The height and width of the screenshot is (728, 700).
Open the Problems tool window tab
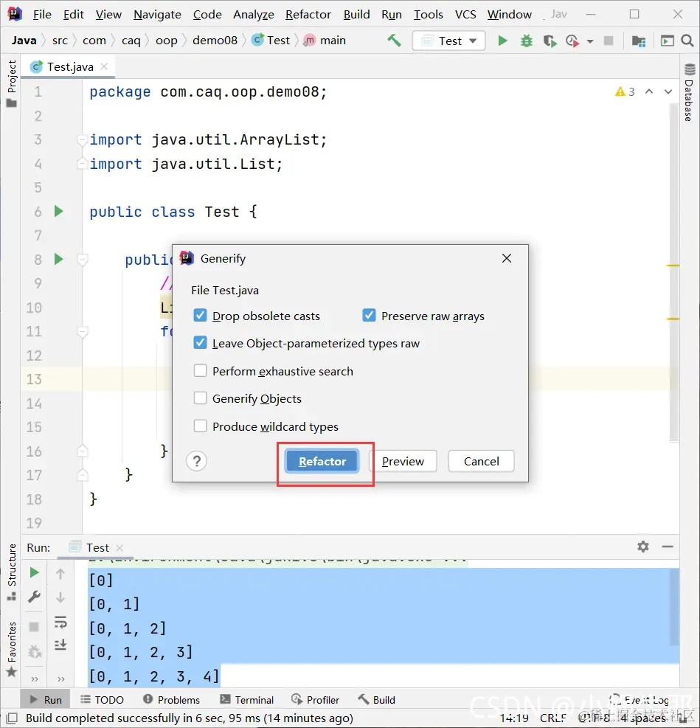(x=172, y=700)
